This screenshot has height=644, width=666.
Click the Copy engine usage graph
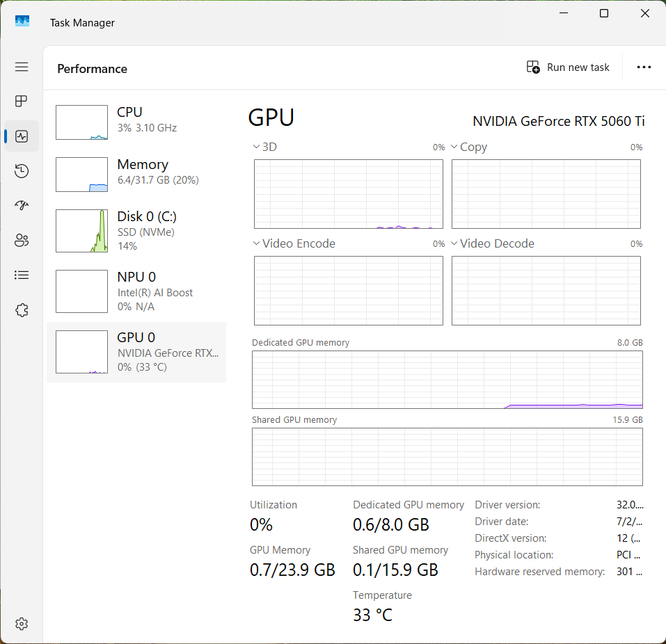click(x=546, y=194)
